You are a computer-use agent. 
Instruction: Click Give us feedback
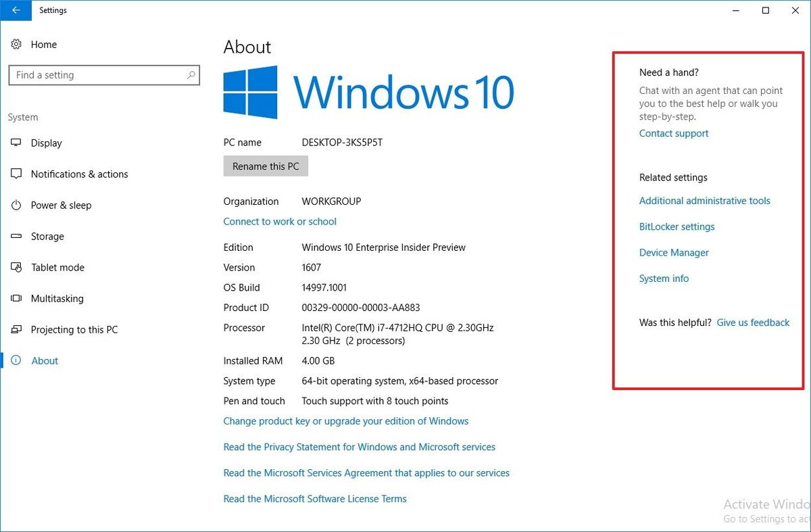pos(753,322)
